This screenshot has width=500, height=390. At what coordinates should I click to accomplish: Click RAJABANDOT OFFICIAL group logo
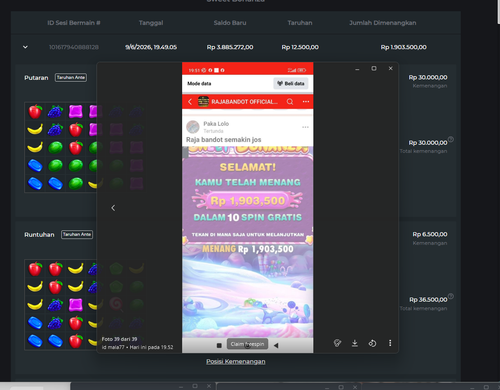203,101
